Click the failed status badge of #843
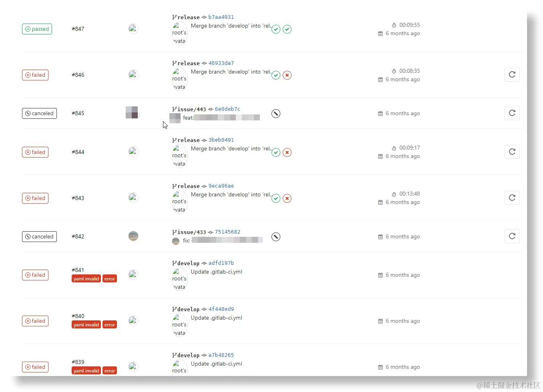This screenshot has height=392, width=543. point(35,198)
